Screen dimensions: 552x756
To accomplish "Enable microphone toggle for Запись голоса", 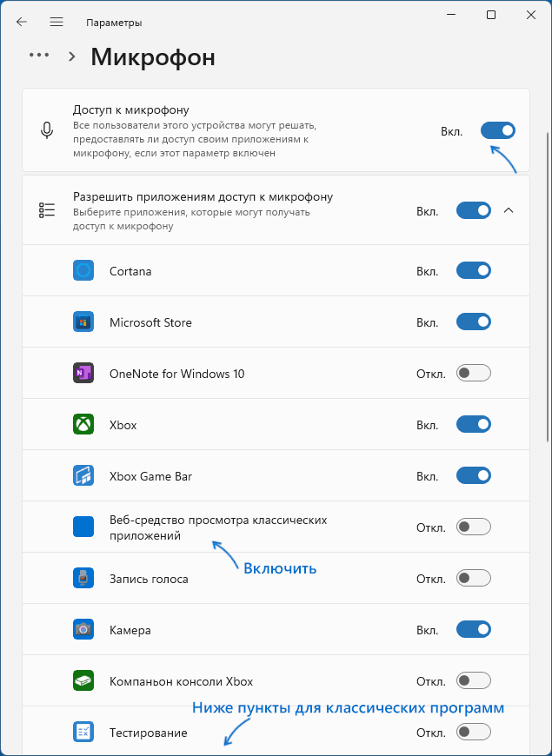I will [474, 579].
